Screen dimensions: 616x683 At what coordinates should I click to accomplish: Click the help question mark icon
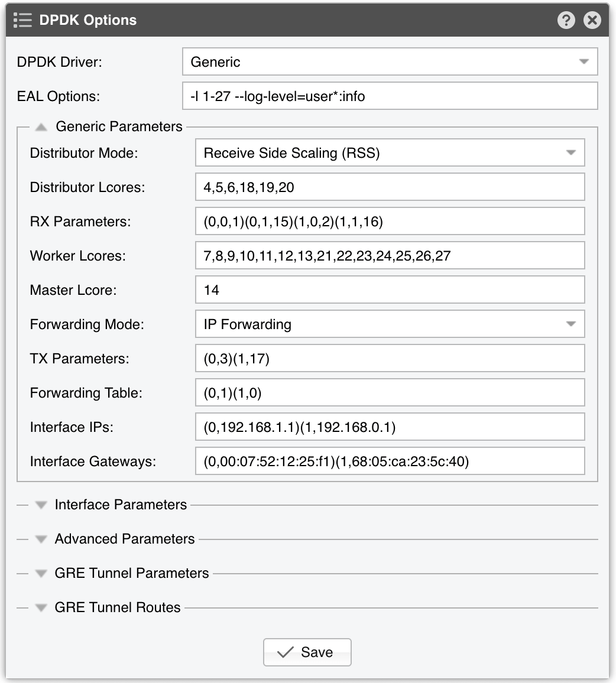[x=566, y=20]
